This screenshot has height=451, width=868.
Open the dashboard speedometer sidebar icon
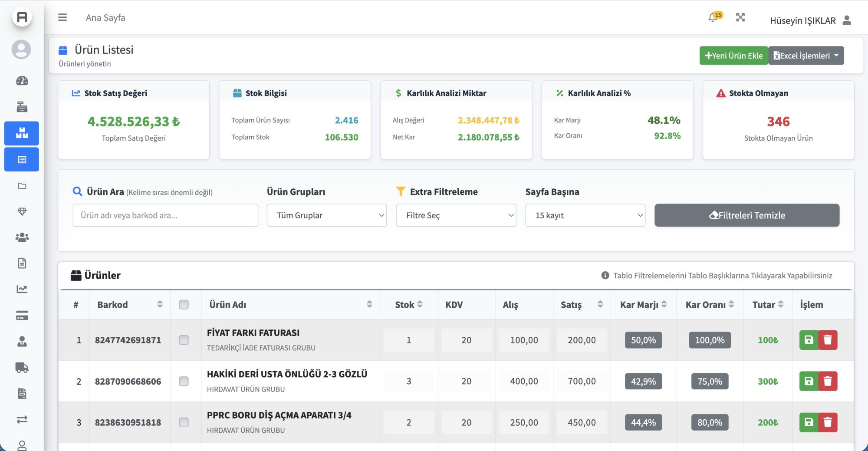tap(22, 81)
